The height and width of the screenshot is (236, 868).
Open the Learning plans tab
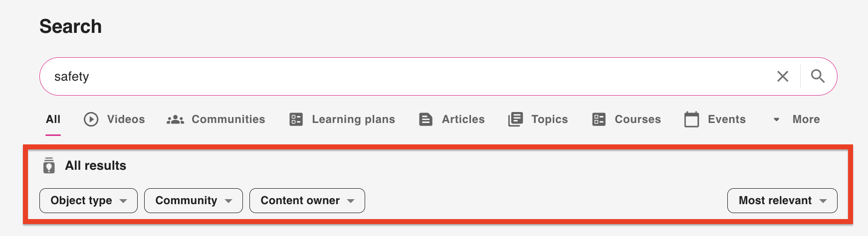(x=353, y=119)
